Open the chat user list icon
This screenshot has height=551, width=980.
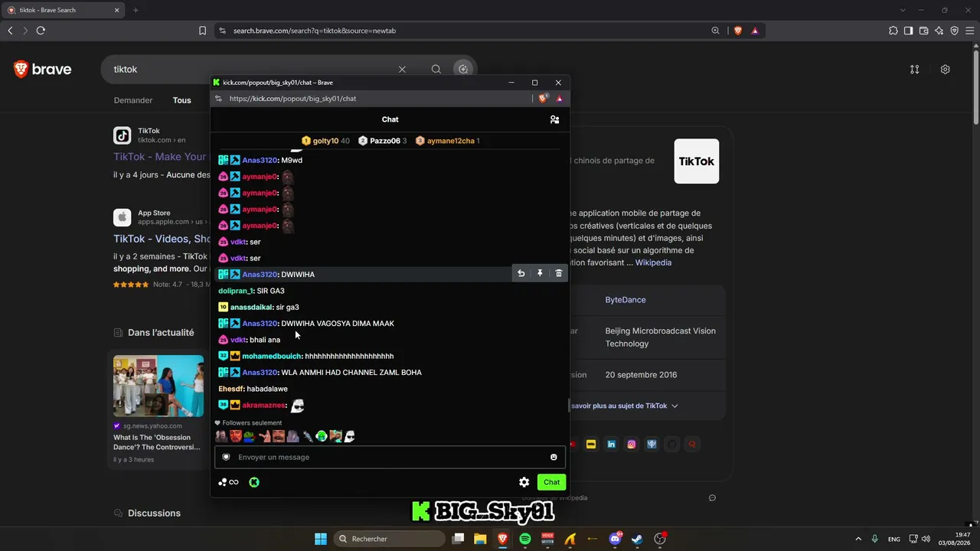554,119
